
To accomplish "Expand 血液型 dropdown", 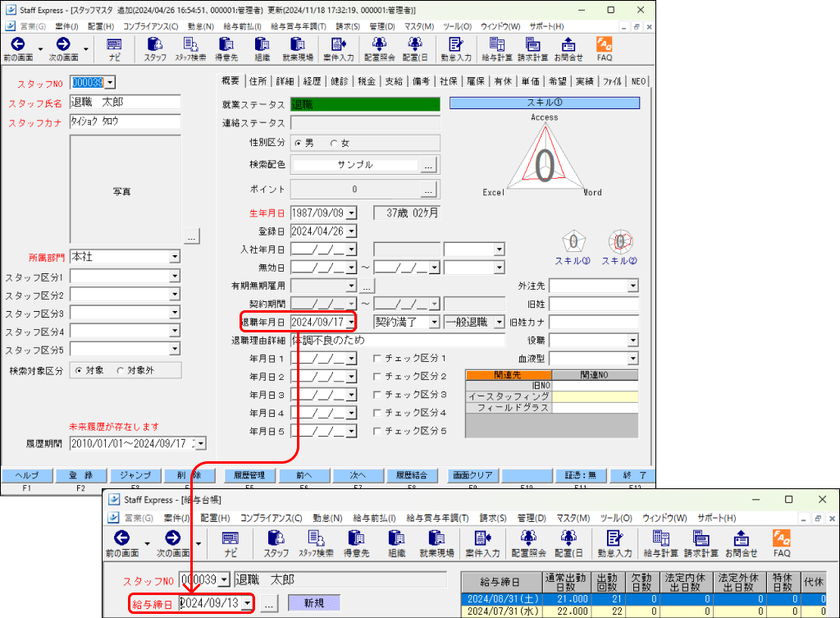I will 633,359.
